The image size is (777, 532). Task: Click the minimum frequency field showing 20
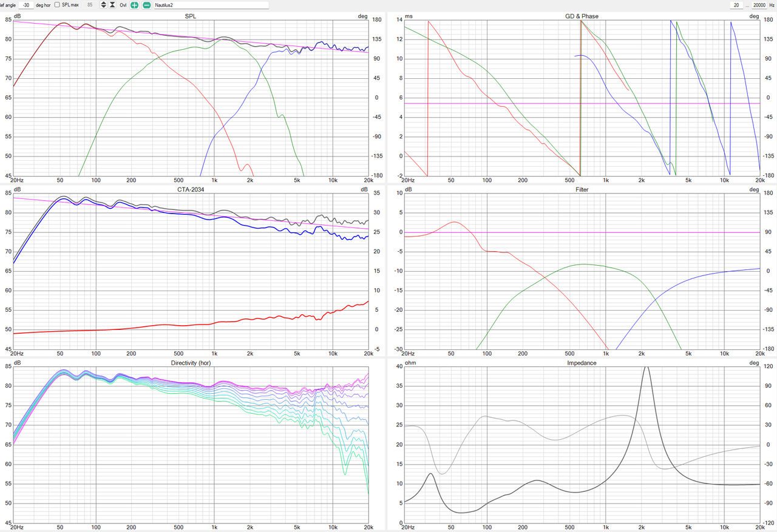coord(736,5)
